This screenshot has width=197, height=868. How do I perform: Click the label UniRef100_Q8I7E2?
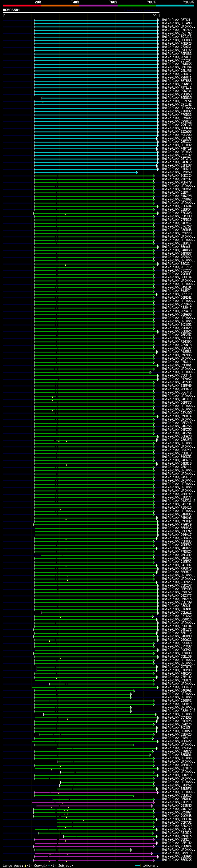[177, 267]
